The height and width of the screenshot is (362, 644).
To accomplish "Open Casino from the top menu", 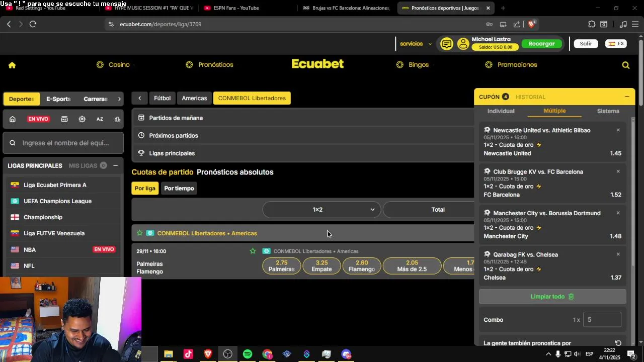I will (113, 65).
